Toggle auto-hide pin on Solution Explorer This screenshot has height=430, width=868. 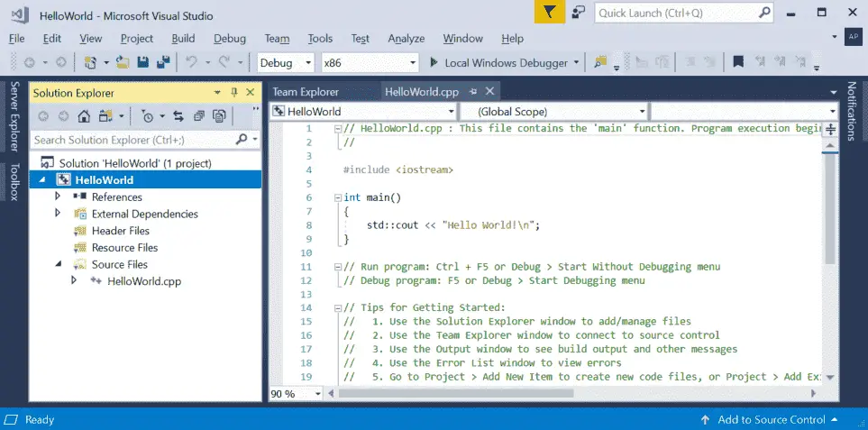pyautogui.click(x=234, y=93)
